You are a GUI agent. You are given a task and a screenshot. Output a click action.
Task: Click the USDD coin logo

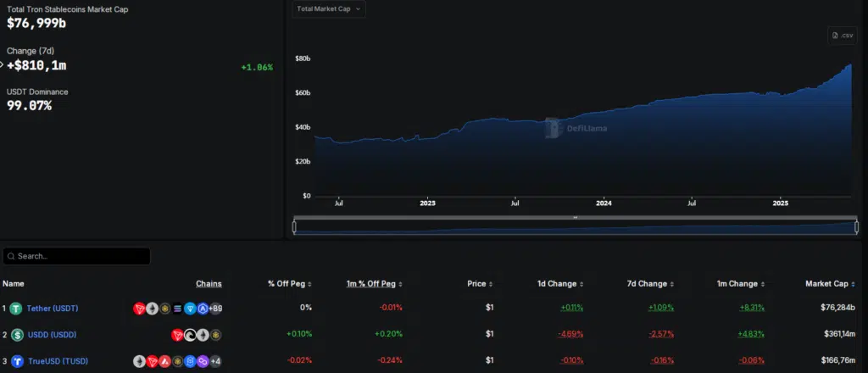[16, 335]
